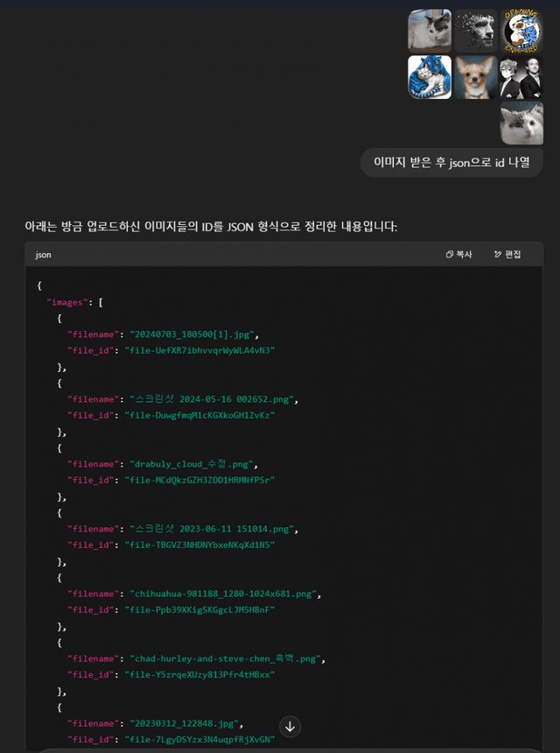The width and height of the screenshot is (560, 753).
Task: Click filename "20230312_122848.jpg"
Action: pyautogui.click(x=186, y=723)
